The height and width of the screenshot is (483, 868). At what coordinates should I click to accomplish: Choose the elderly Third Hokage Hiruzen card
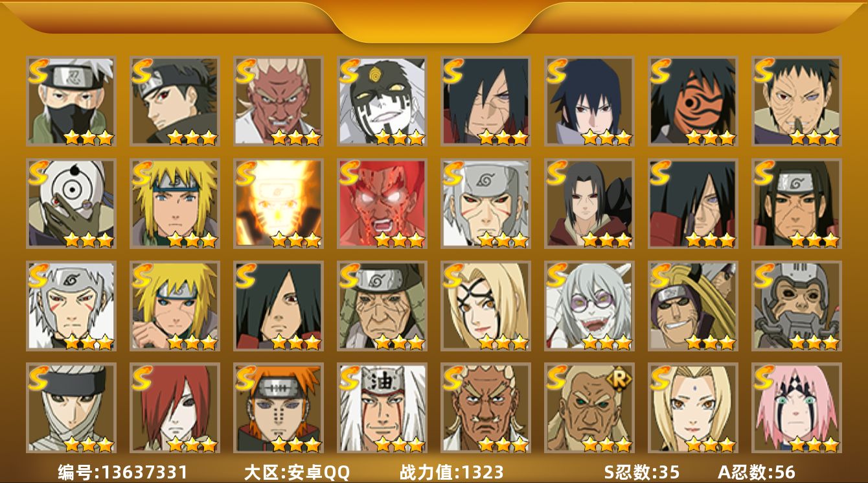[382, 305]
